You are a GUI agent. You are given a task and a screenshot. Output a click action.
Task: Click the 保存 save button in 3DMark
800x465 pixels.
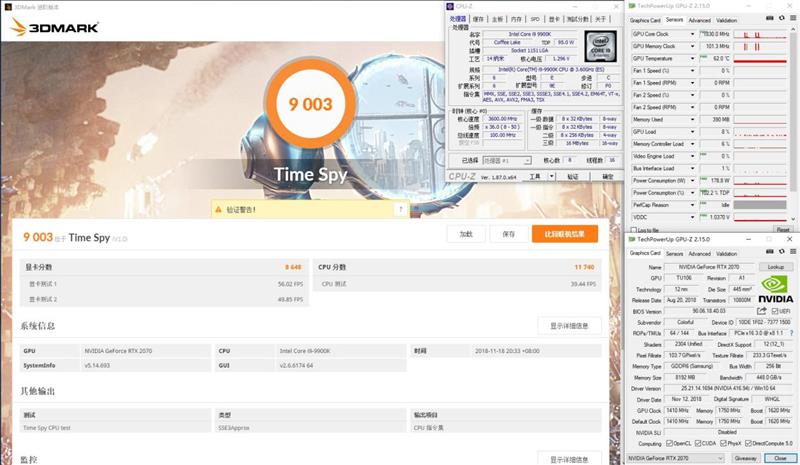[508, 234]
